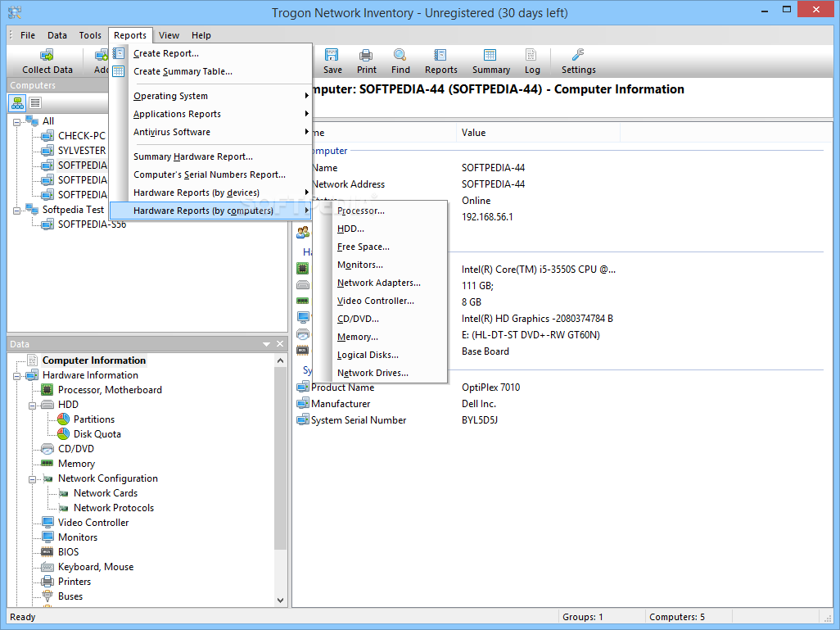The height and width of the screenshot is (630, 840).
Task: Collapse the All computers group
Action: point(16,122)
